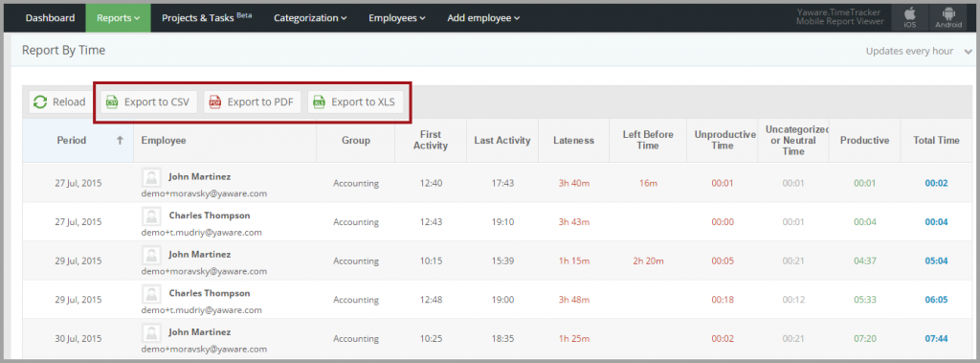980x363 pixels.
Task: Open Projects & Tasks Beta
Action: tap(207, 18)
